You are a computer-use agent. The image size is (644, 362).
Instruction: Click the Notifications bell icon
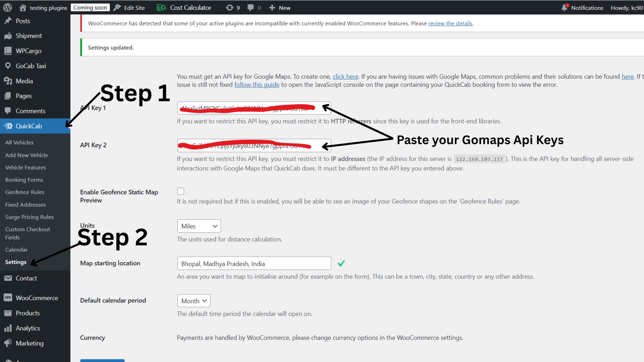pos(565,7)
